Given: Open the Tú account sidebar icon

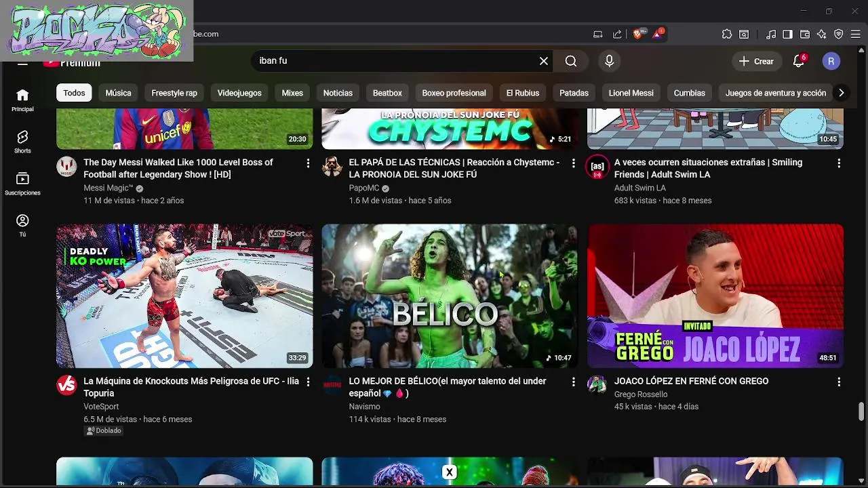Looking at the screenshot, I should [x=22, y=226].
